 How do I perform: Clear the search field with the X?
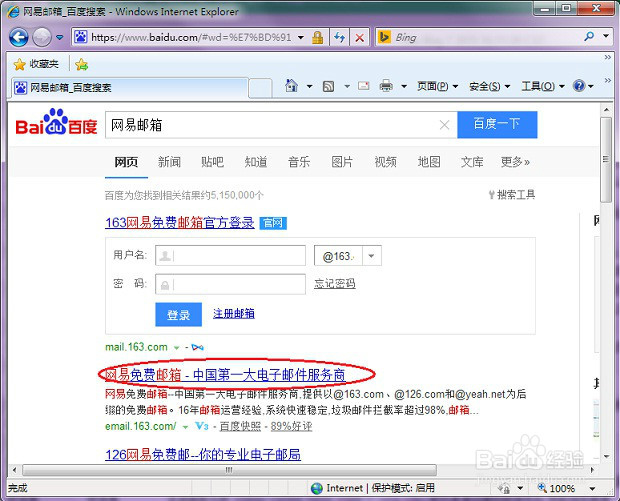444,125
